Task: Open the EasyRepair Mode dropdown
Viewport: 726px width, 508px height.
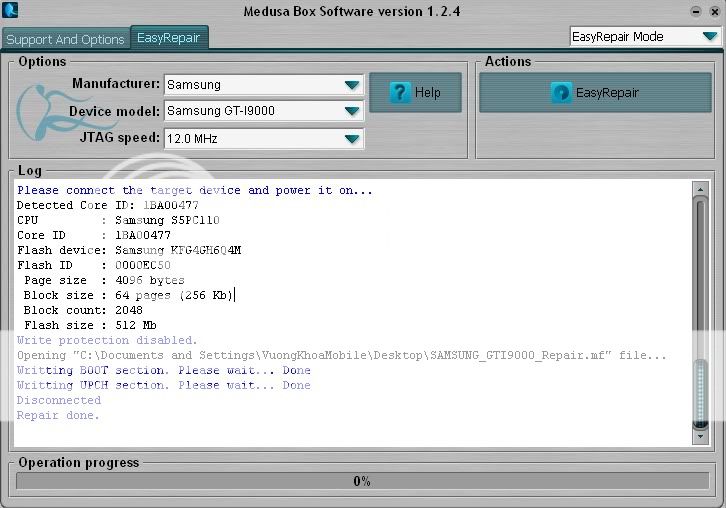Action: [x=645, y=37]
